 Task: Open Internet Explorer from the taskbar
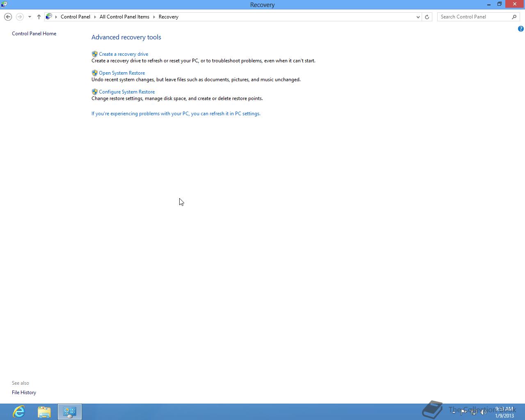tap(19, 412)
